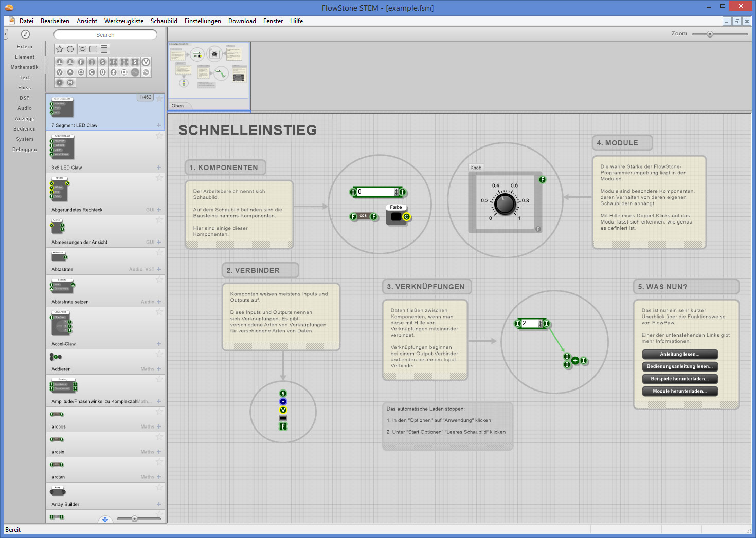Viewport: 756px width, 538px height.
Task: Open the Schaubild menu
Action: tap(164, 21)
